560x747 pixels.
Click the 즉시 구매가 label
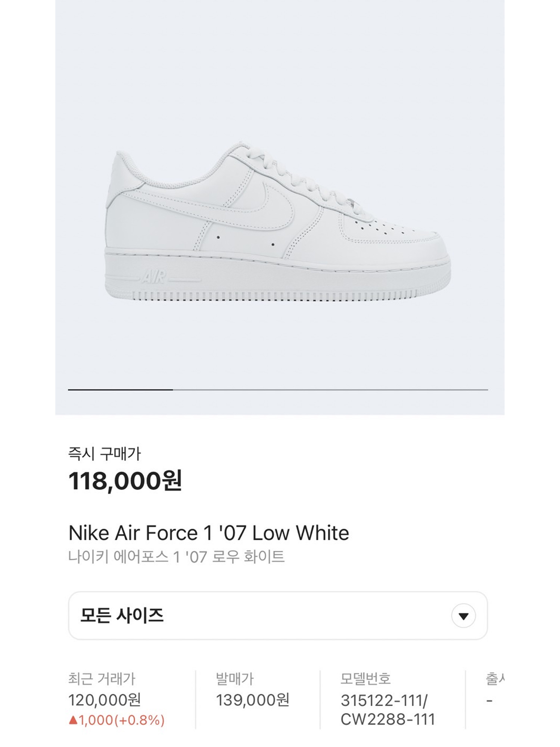[105, 453]
